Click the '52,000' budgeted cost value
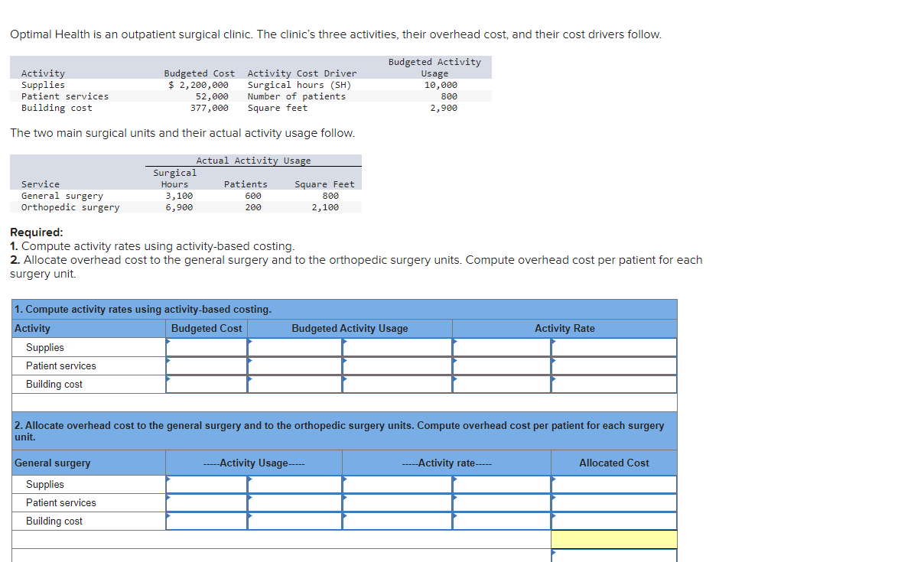Screen dimensions: 924x562 tap(212, 96)
